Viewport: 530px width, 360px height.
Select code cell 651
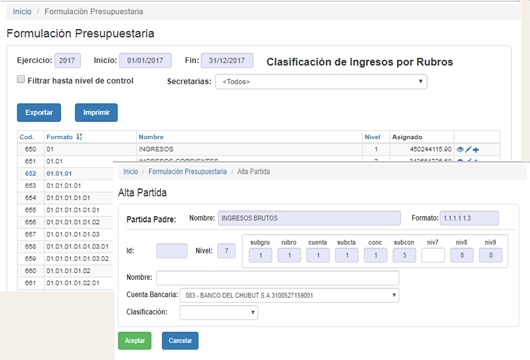(x=31, y=161)
